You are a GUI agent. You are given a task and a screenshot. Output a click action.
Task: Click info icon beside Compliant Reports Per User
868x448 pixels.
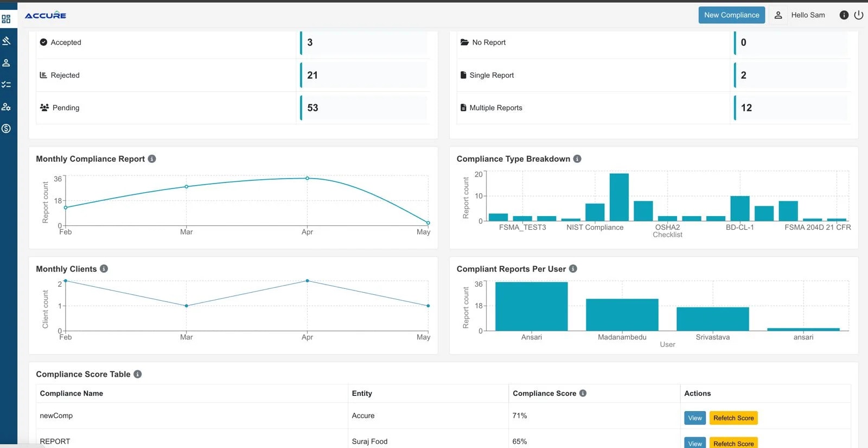573,269
